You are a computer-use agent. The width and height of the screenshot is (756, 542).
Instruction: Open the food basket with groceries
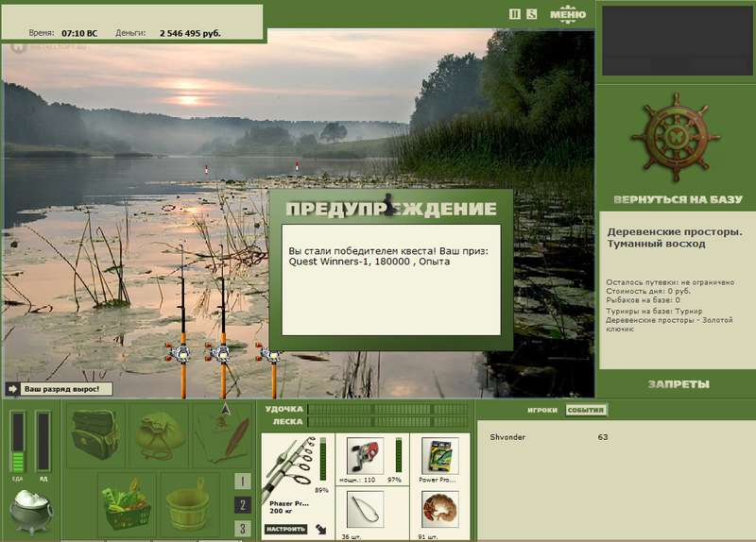pos(127,504)
